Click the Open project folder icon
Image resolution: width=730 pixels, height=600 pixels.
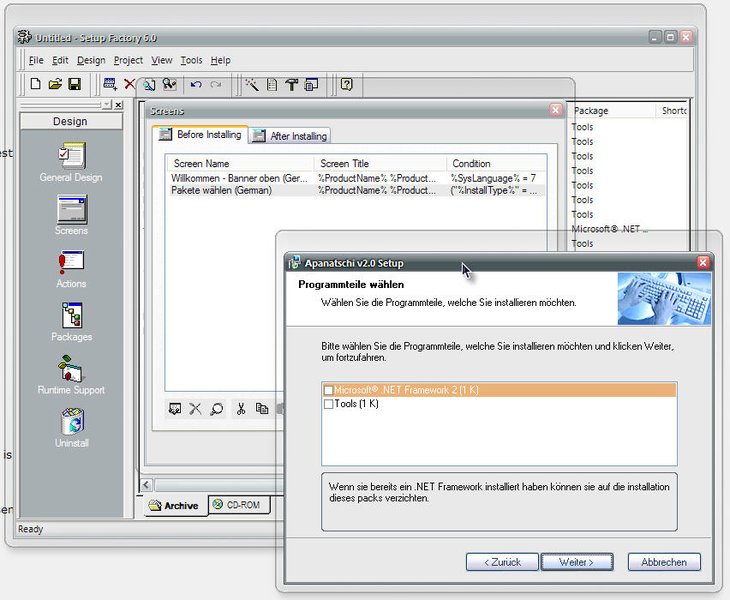55,85
